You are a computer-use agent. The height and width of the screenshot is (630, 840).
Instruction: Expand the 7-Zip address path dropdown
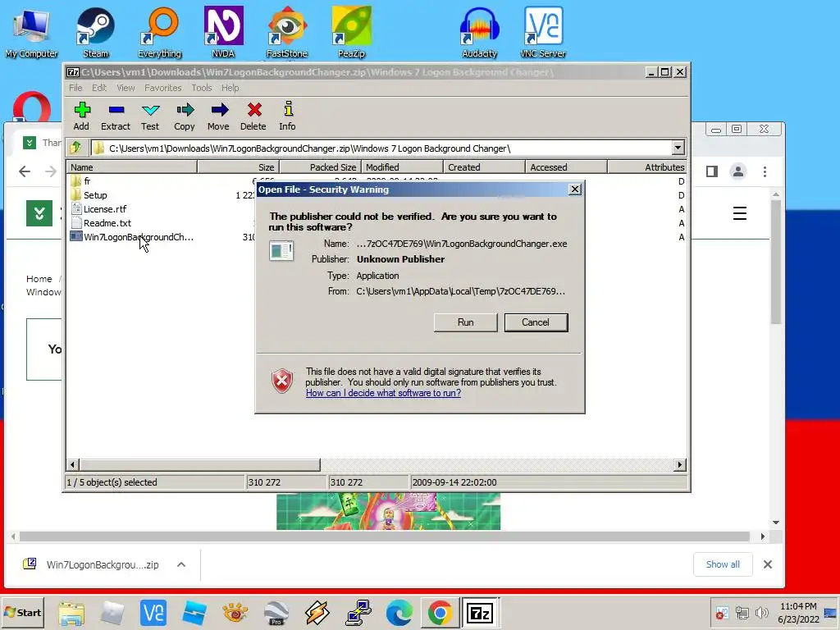click(678, 148)
